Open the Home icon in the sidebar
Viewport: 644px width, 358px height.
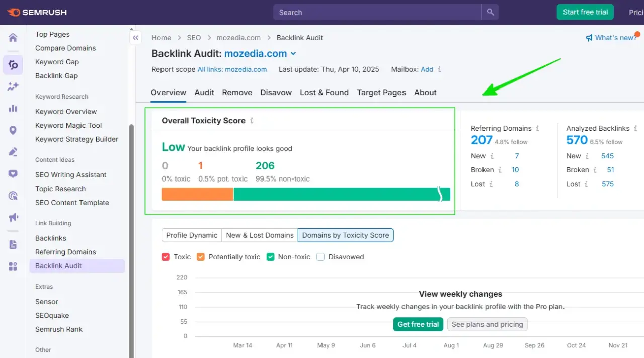(13, 37)
